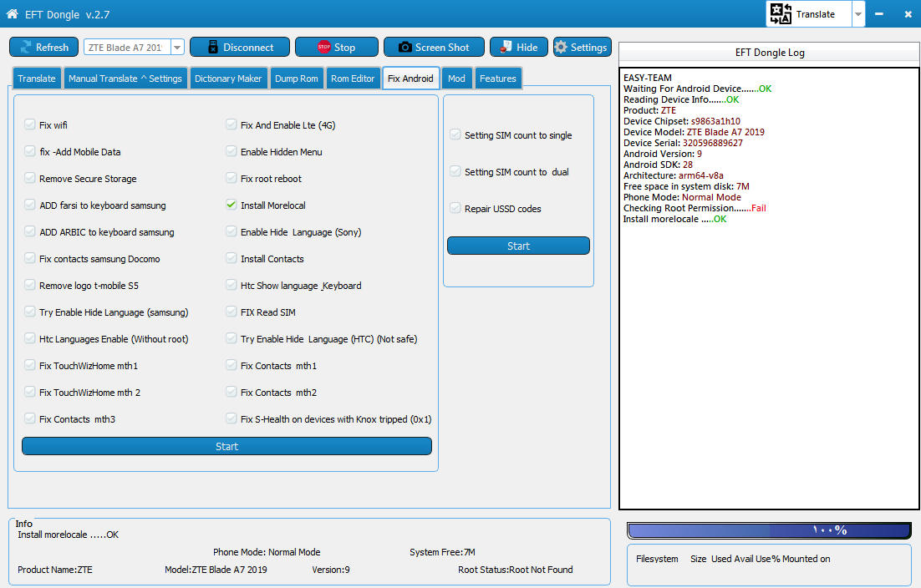
Task: Enable Try Enable Hide Language (samsung)
Action: 30,312
